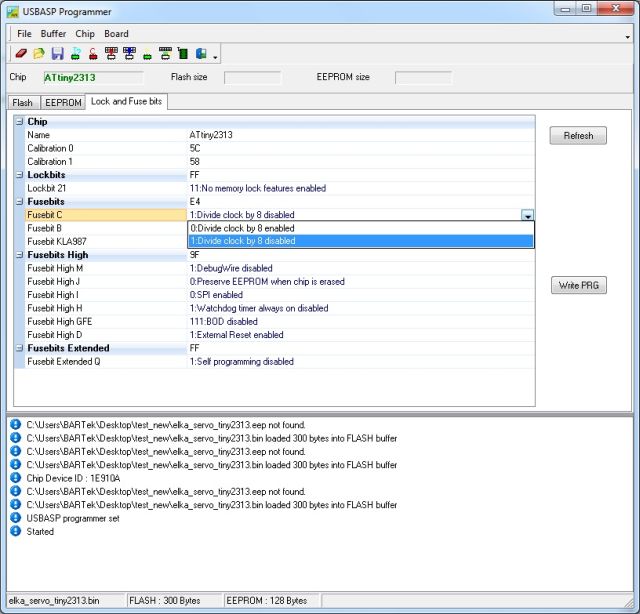Choose '1:Divide clock by 8 disabled' option
The height and width of the screenshot is (614, 640).
point(361,241)
